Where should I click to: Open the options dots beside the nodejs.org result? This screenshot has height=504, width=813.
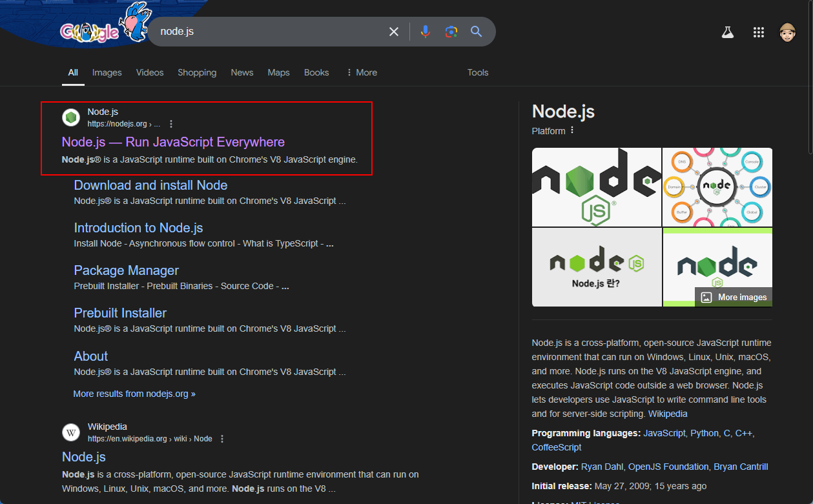171,124
